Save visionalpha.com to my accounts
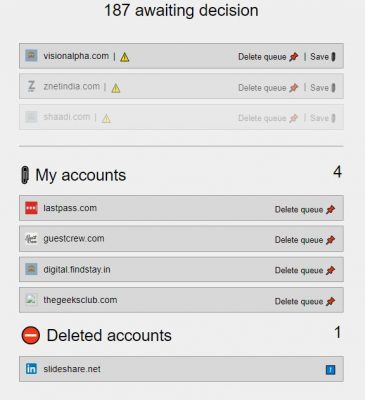Viewport: 365px width, 400px height. coord(323,57)
